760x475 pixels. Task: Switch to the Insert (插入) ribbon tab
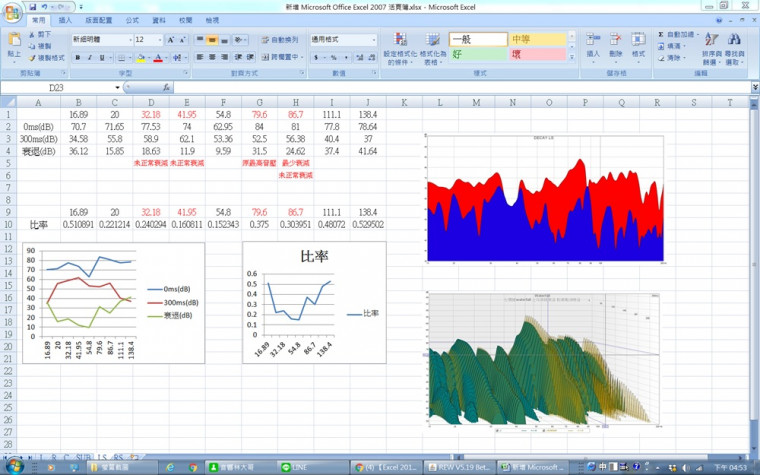coord(65,20)
